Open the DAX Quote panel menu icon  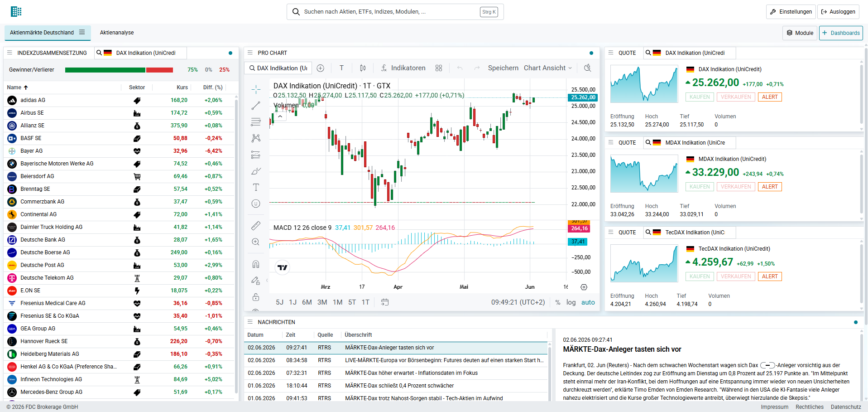(x=611, y=53)
